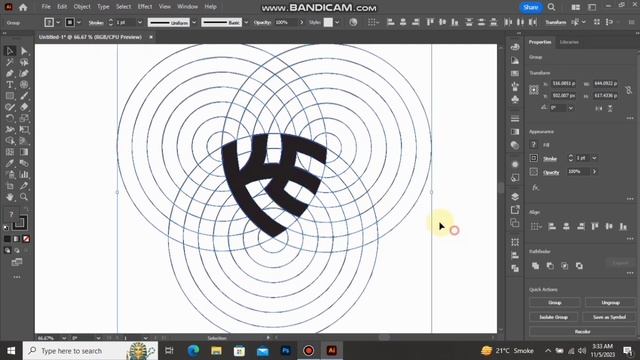Open the fx effects menu
This screenshot has height=360, width=640.
536,188
